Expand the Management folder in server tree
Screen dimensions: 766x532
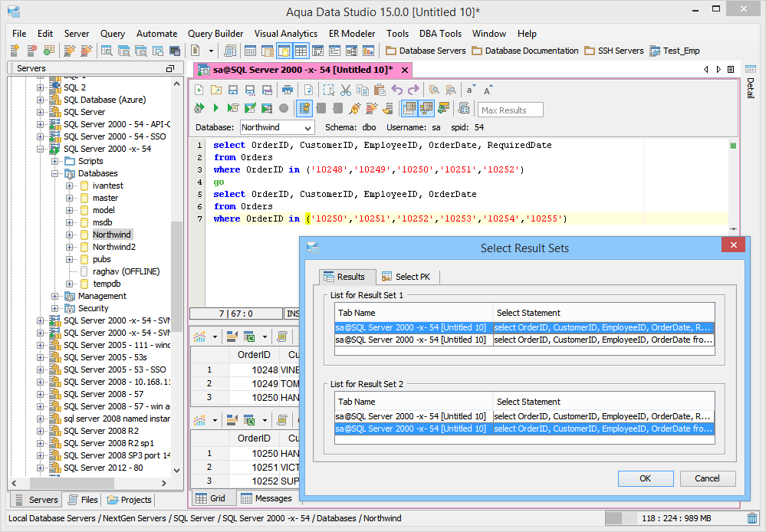tap(56, 296)
